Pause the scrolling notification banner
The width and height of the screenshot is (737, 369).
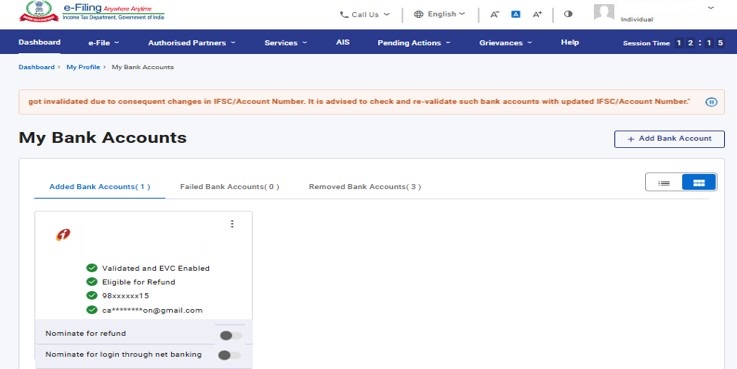tap(711, 102)
